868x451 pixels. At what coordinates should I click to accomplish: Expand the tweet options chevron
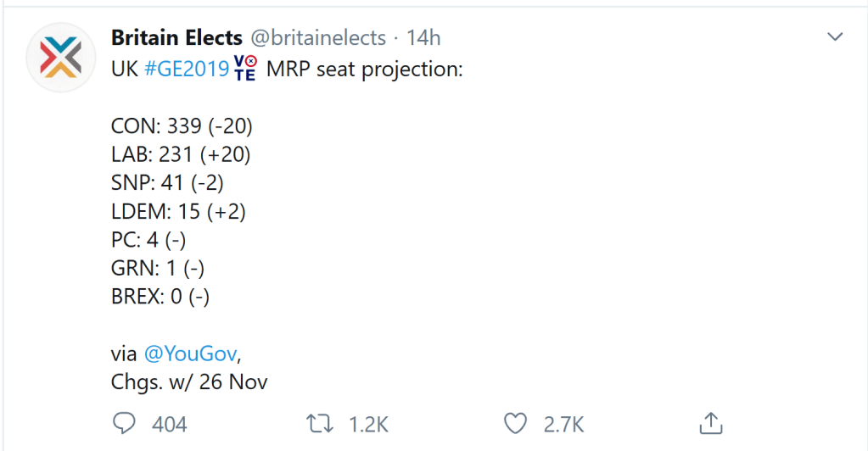click(x=835, y=37)
